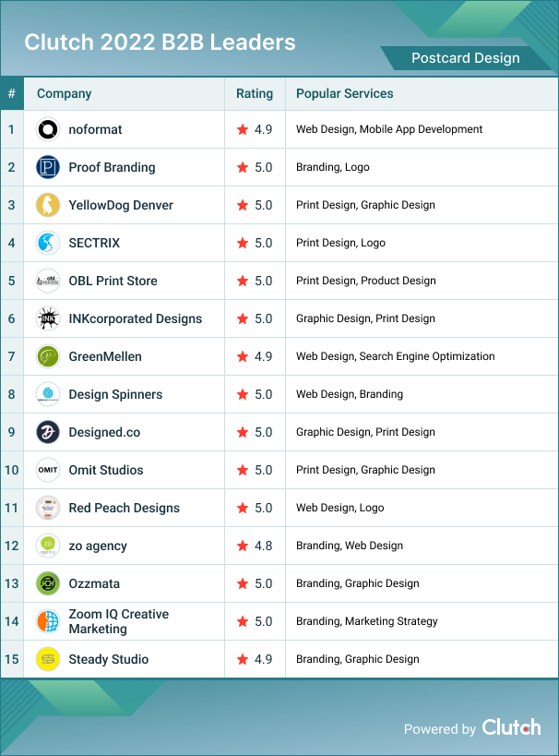Click the GreenMellen logo icon
559x756 pixels.
click(x=48, y=356)
